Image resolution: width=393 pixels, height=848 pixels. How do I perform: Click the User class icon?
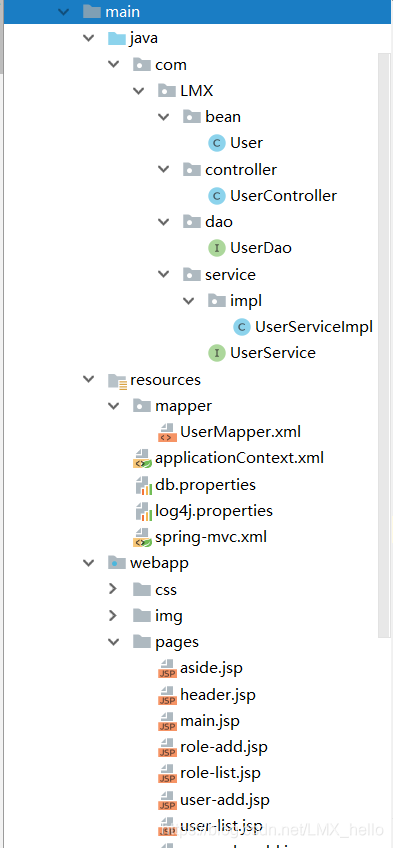[x=217, y=143]
